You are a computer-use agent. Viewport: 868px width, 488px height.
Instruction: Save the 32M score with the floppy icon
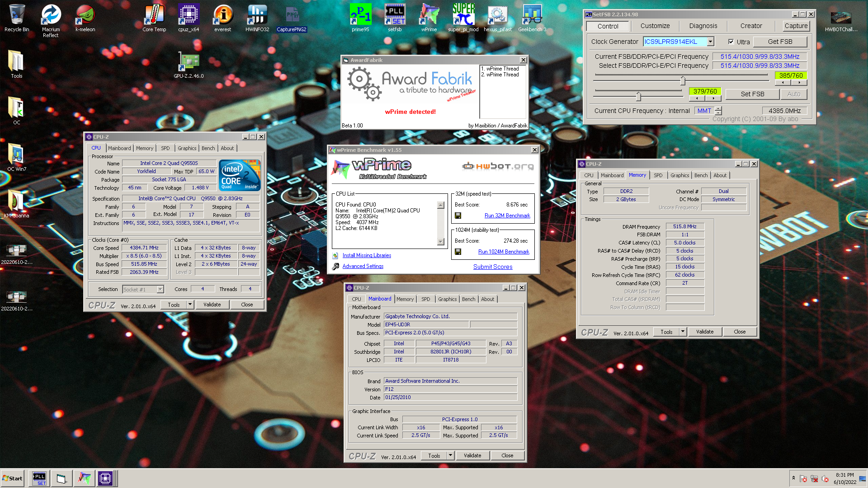pyautogui.click(x=458, y=216)
